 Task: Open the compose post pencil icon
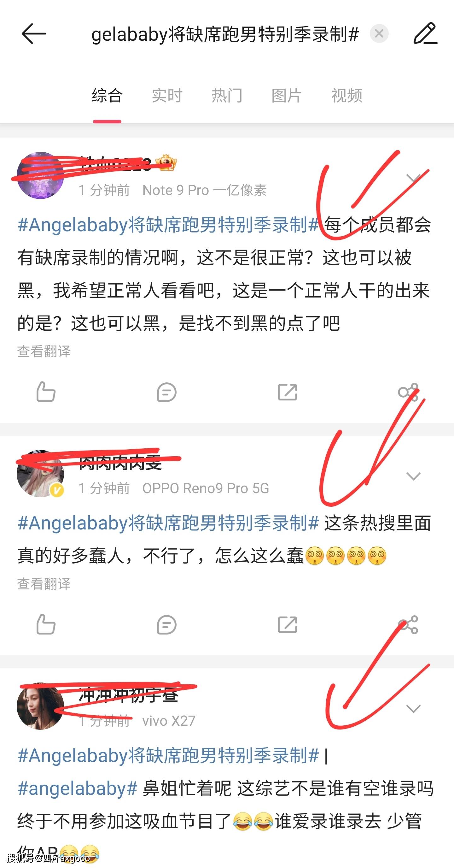tap(425, 33)
